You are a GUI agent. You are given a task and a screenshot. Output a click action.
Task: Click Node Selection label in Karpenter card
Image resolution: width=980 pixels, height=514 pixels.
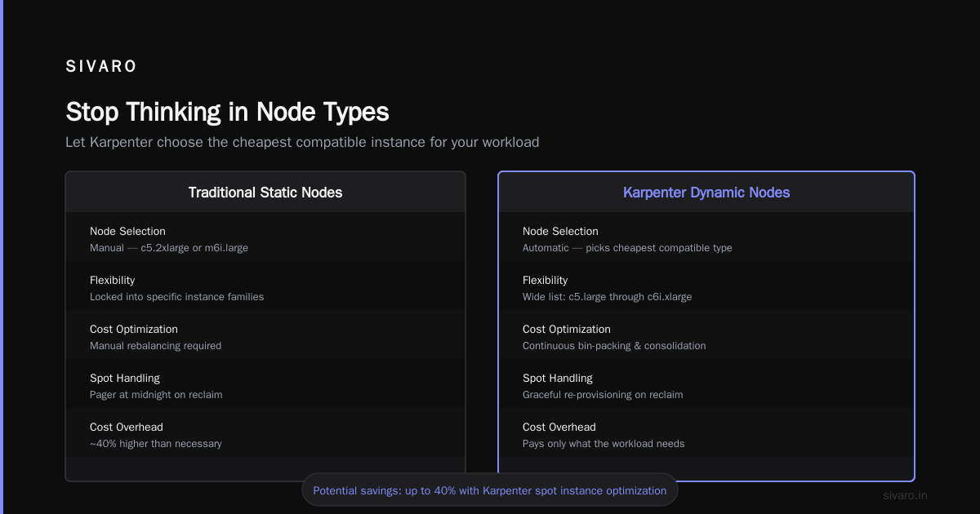coord(560,232)
